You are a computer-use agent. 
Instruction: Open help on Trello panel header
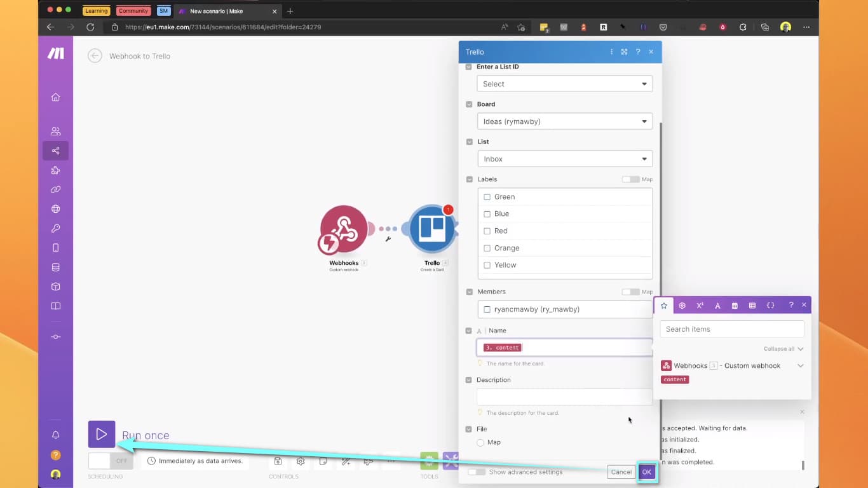(638, 52)
